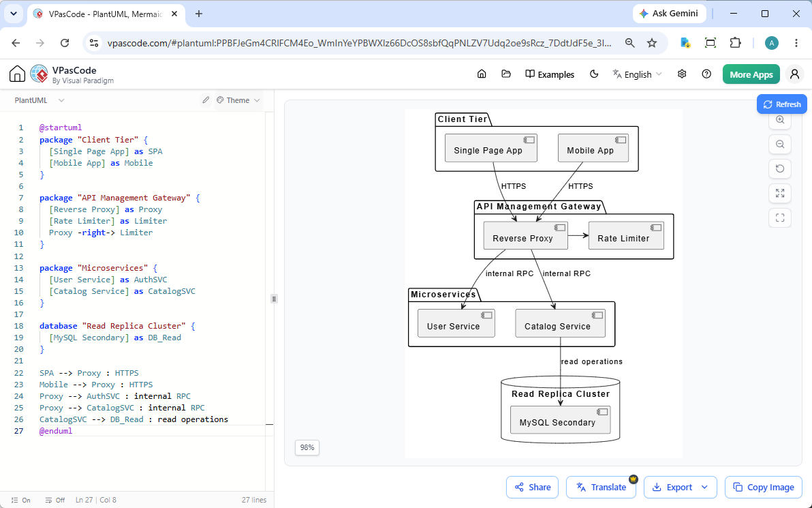Click the panel splitter handle
The height and width of the screenshot is (508, 812).
274,299
